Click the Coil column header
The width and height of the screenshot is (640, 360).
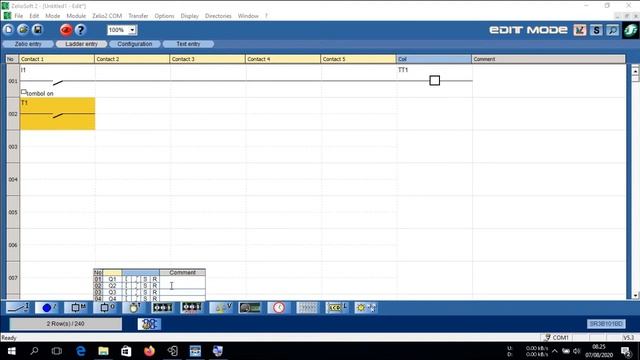coord(433,59)
